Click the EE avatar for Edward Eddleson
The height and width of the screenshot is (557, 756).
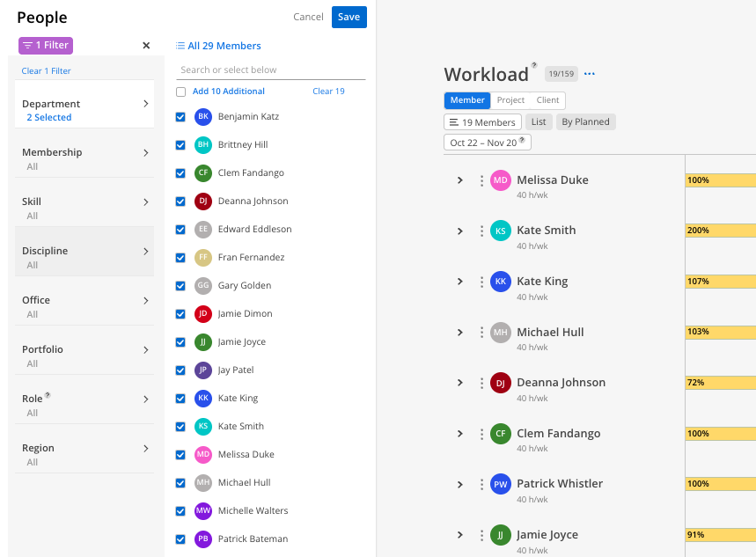(203, 229)
